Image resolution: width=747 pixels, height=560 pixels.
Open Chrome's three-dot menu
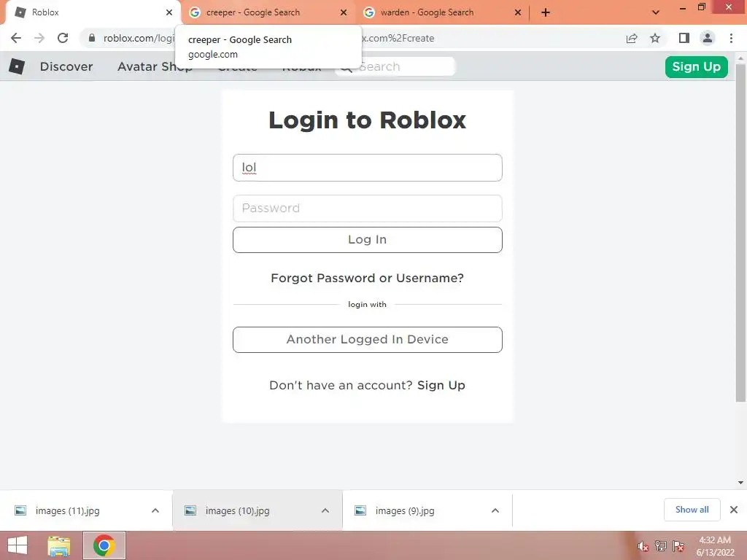tap(731, 38)
